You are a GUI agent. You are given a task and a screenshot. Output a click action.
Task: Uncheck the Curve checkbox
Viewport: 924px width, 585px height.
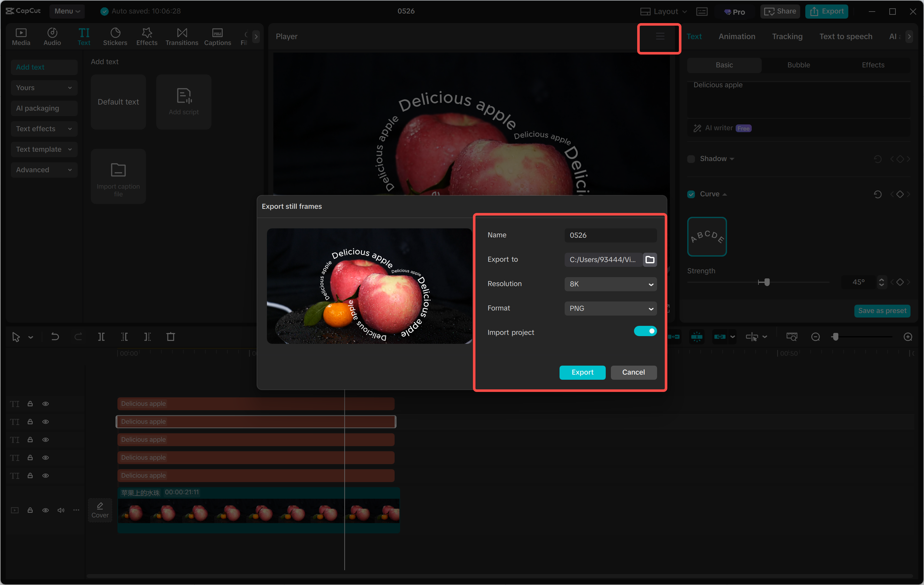(x=691, y=194)
